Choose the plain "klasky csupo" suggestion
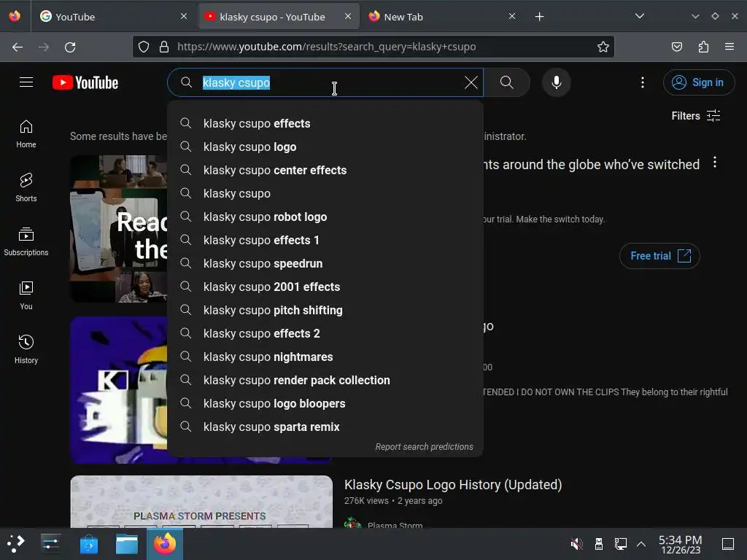This screenshot has width=747, height=560. (x=325, y=193)
